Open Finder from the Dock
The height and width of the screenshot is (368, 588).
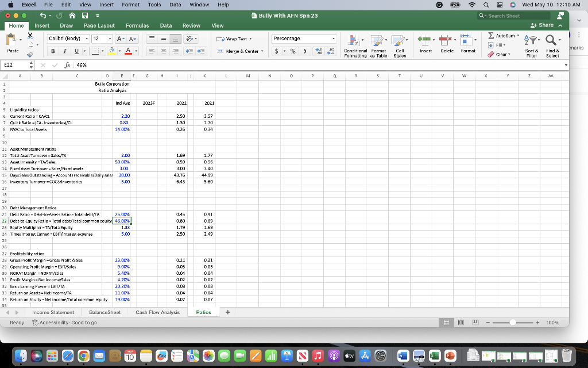pyautogui.click(x=21, y=355)
